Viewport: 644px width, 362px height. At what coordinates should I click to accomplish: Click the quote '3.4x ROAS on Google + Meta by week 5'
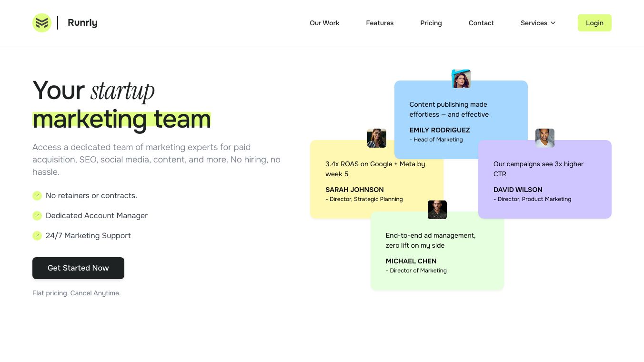[x=375, y=169]
